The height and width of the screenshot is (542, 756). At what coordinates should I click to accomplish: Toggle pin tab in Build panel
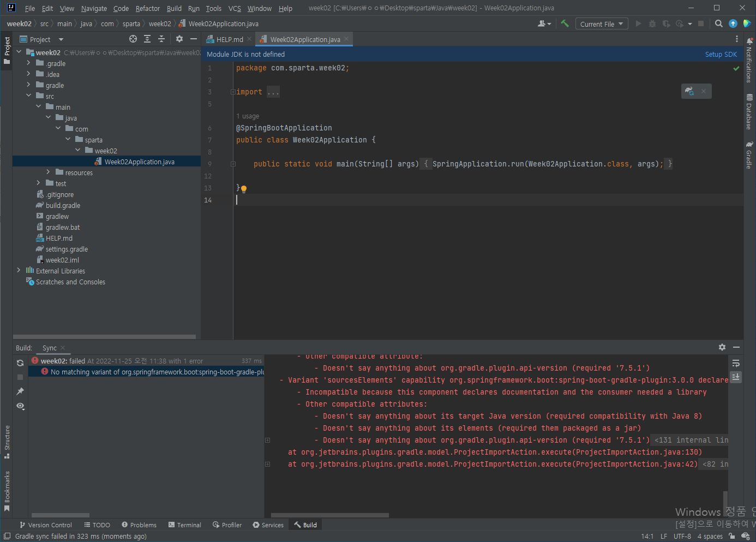pos(20,391)
